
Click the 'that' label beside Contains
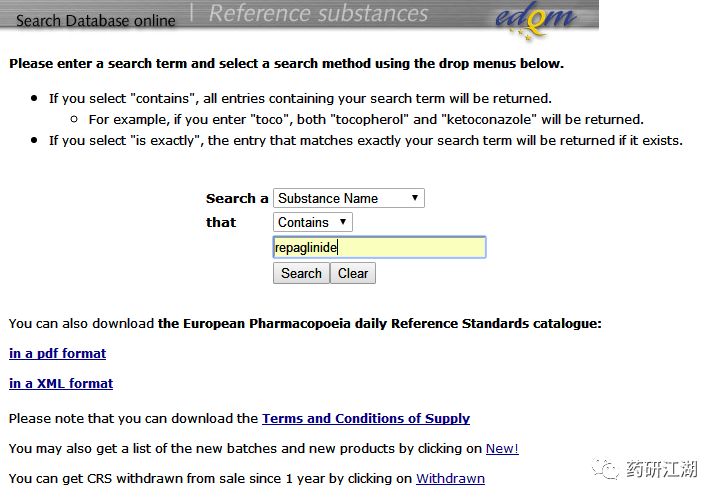tap(221, 222)
